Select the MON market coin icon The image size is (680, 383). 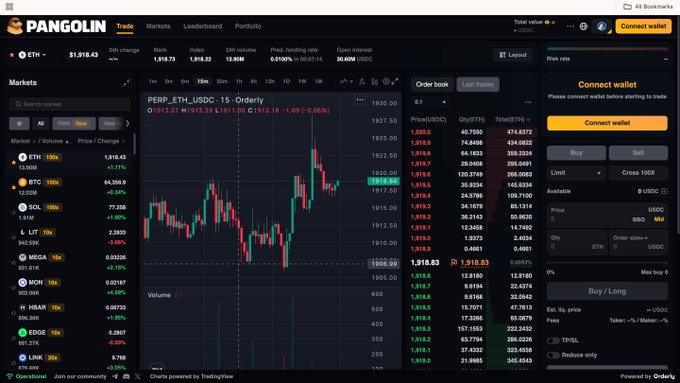point(23,282)
